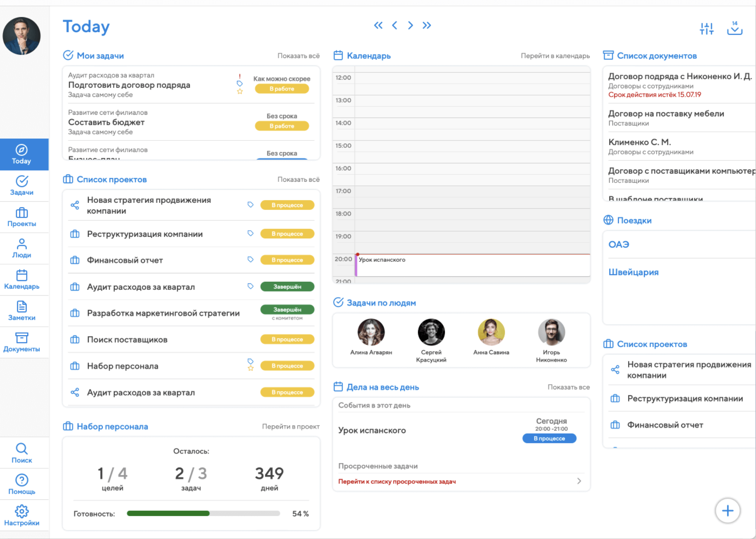
Task: Click the В работе status badge on Составить бюджет
Action: pos(282,126)
